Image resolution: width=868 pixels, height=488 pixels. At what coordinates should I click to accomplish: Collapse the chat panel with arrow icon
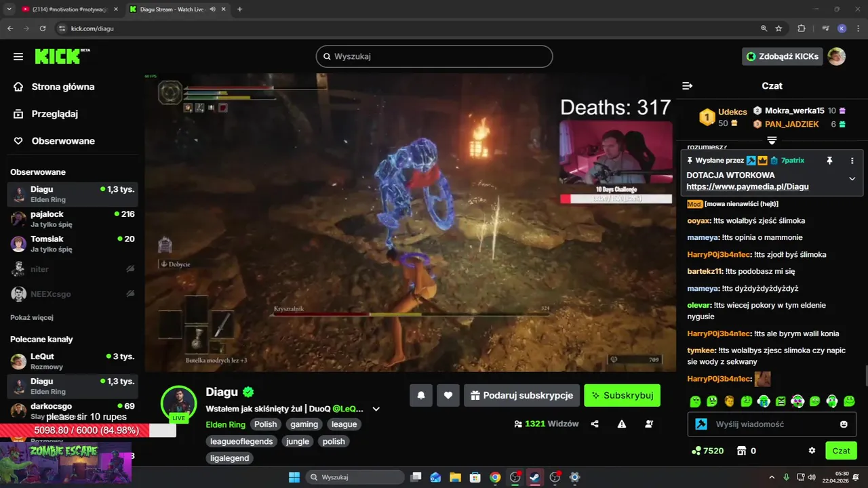click(687, 86)
